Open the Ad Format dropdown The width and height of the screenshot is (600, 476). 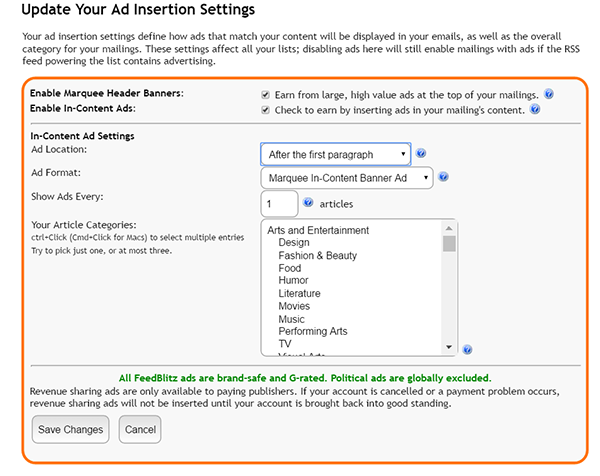[x=347, y=178]
